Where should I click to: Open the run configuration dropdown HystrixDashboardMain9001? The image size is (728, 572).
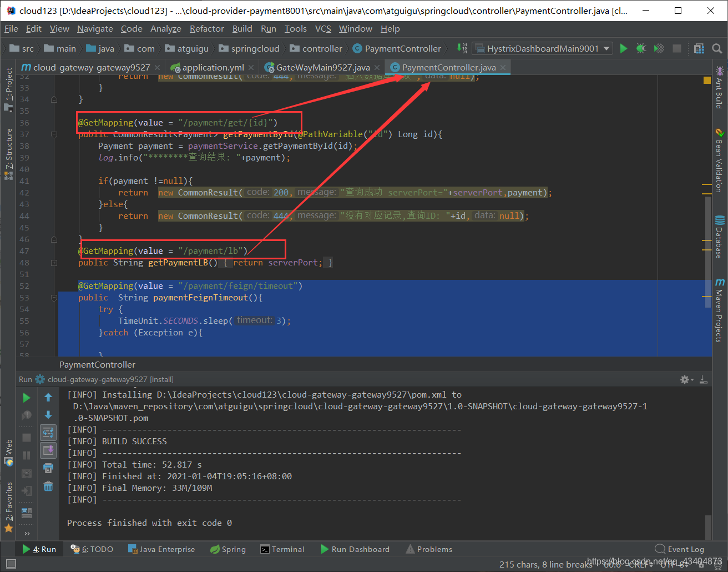[542, 48]
